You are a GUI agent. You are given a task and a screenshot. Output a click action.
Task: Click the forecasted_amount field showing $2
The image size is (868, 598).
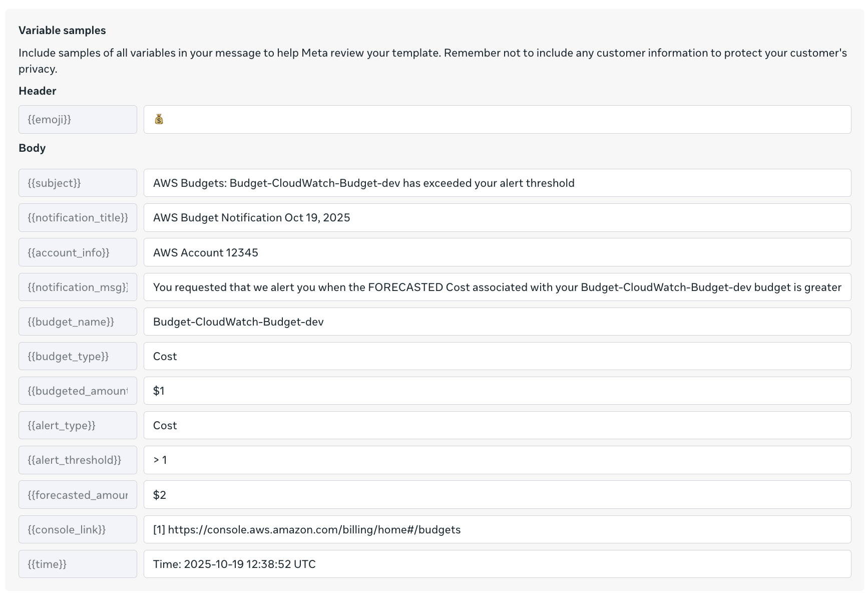point(497,495)
